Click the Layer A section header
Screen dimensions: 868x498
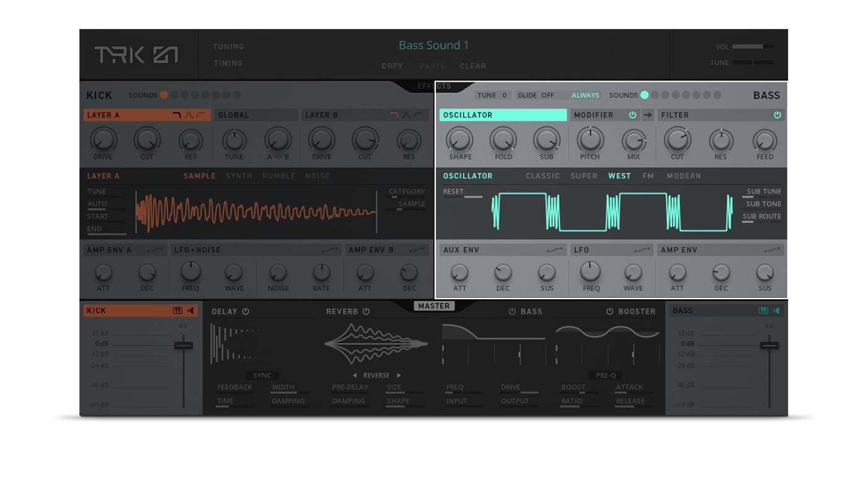(147, 115)
